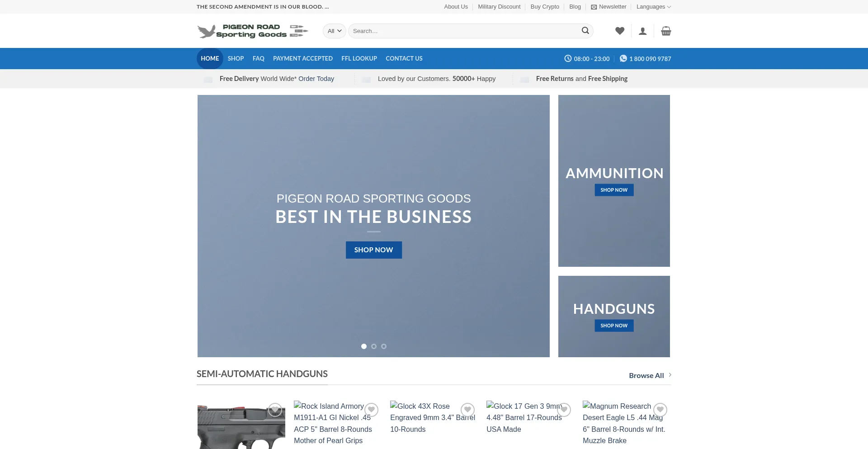Click the clock hours 08:00 - 23:00
Viewport: 868px width, 449px height.
point(587,59)
